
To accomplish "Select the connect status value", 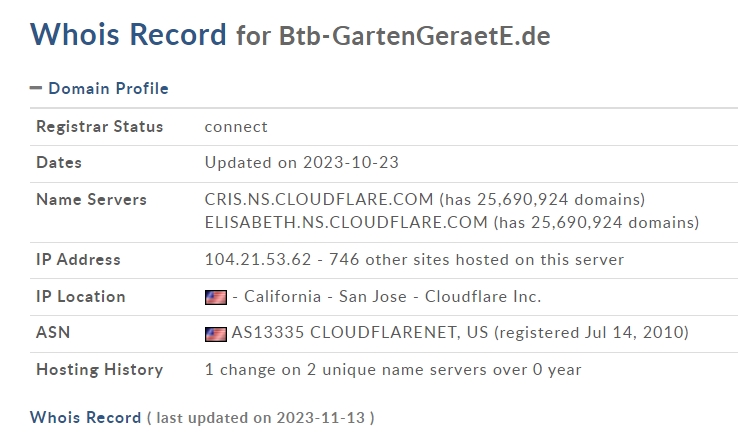I will [236, 127].
